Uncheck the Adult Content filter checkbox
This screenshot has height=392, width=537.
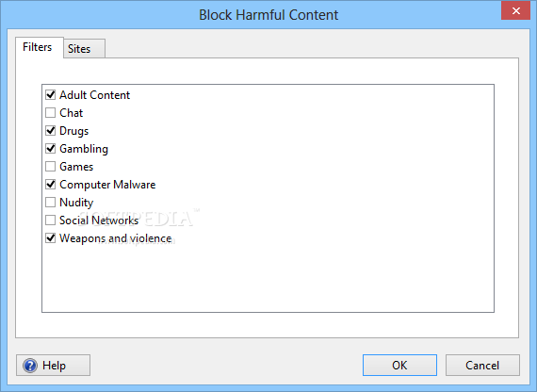tap(50, 94)
